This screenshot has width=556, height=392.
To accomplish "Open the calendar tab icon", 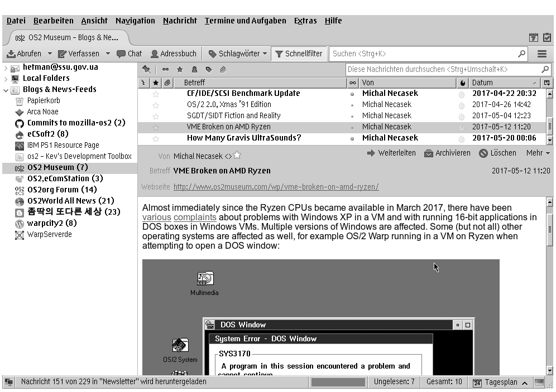I will [x=533, y=37].
